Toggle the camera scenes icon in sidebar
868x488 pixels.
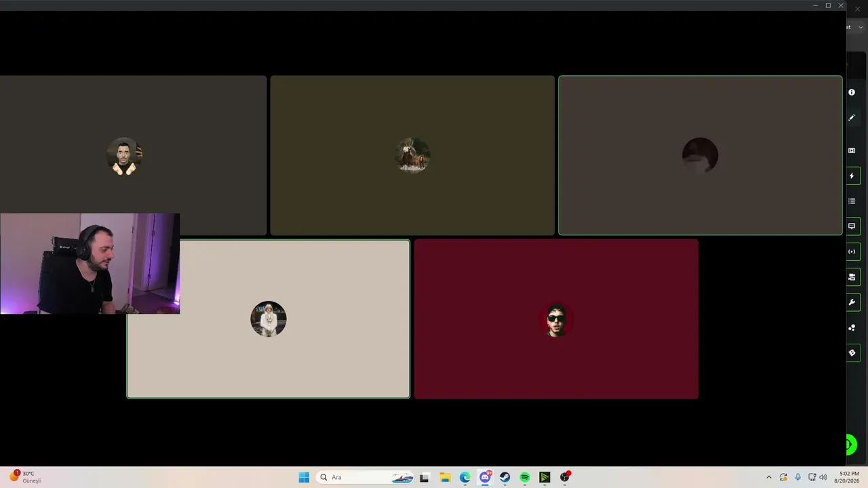pos(852,277)
